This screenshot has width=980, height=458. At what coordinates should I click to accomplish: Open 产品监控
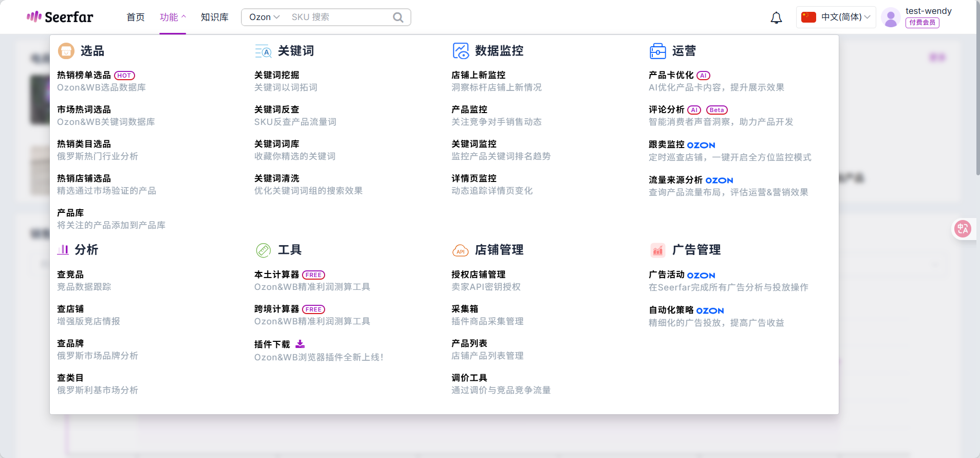(469, 109)
